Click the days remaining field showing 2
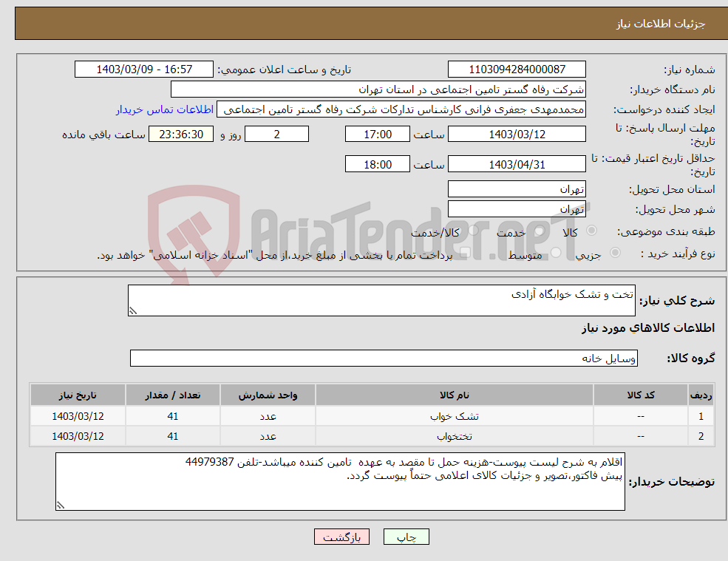 pyautogui.click(x=276, y=135)
